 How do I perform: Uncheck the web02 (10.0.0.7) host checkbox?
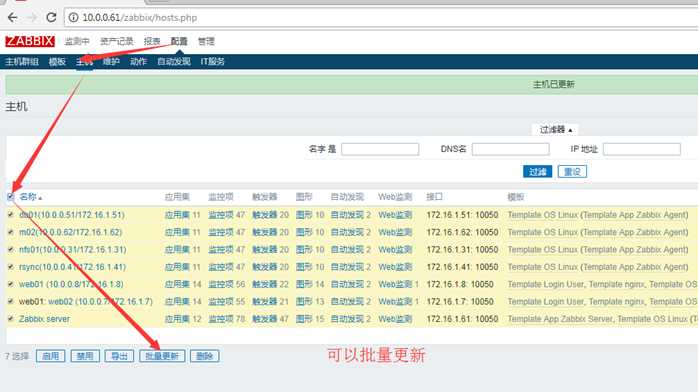click(x=11, y=301)
